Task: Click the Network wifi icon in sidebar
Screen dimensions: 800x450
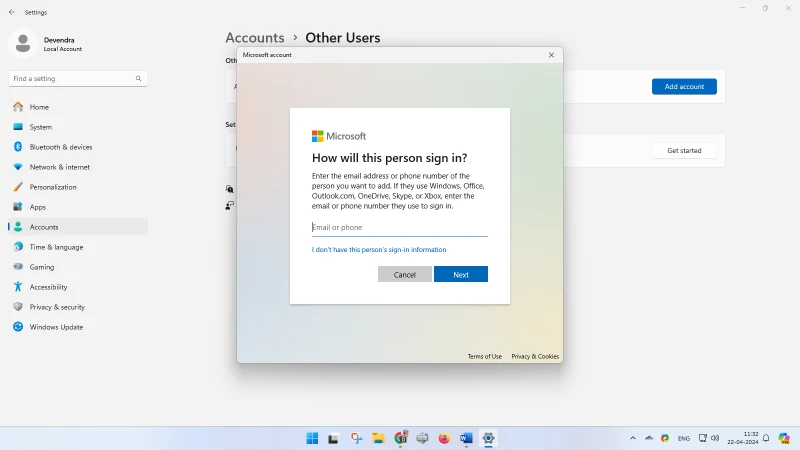Action: coord(18,167)
